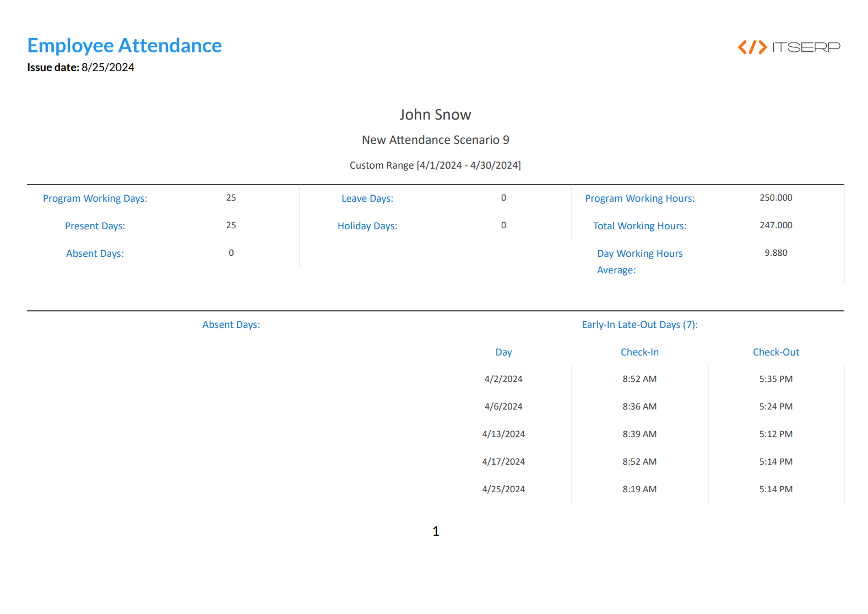Click the employee name John Snow
This screenshot has width=868, height=614.
click(x=435, y=115)
